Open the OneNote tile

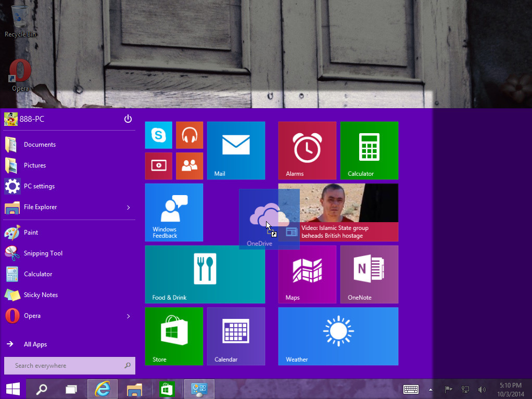coord(369,274)
